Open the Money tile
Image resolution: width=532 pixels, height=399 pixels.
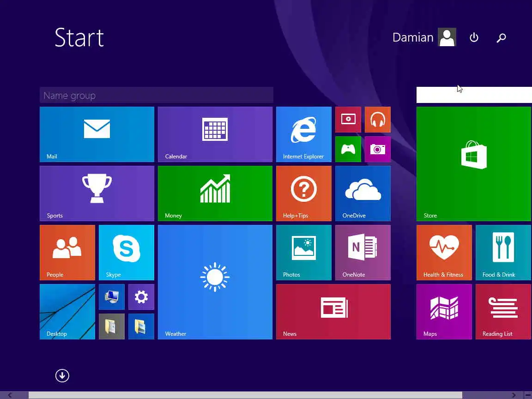(215, 193)
